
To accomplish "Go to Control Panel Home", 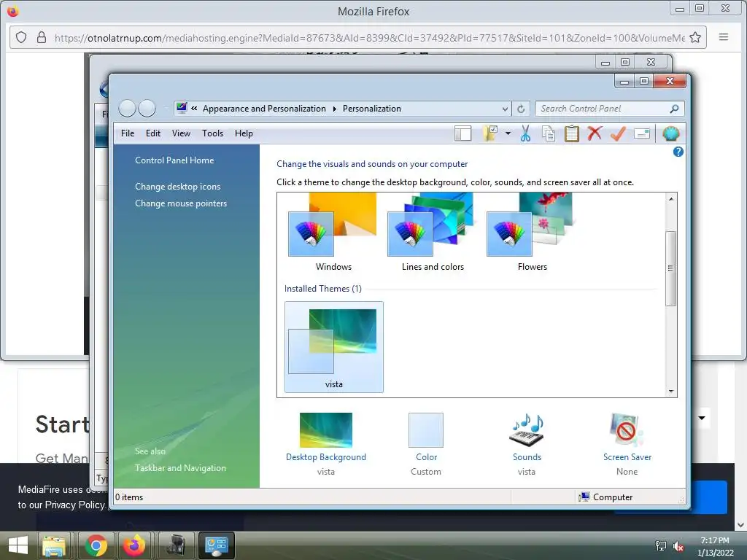I will pos(174,160).
